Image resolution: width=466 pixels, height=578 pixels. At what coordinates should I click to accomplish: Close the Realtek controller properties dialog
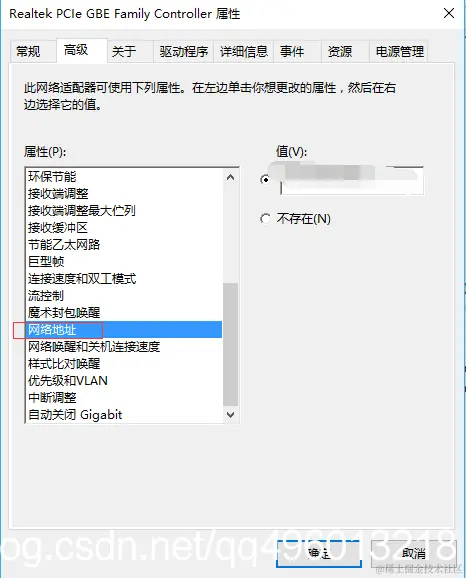(449, 14)
